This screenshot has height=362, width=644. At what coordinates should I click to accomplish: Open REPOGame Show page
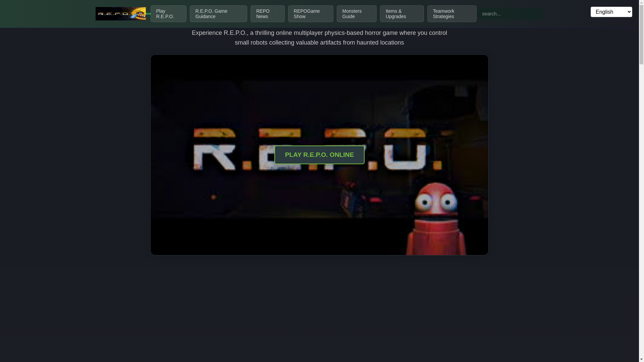coord(311,14)
